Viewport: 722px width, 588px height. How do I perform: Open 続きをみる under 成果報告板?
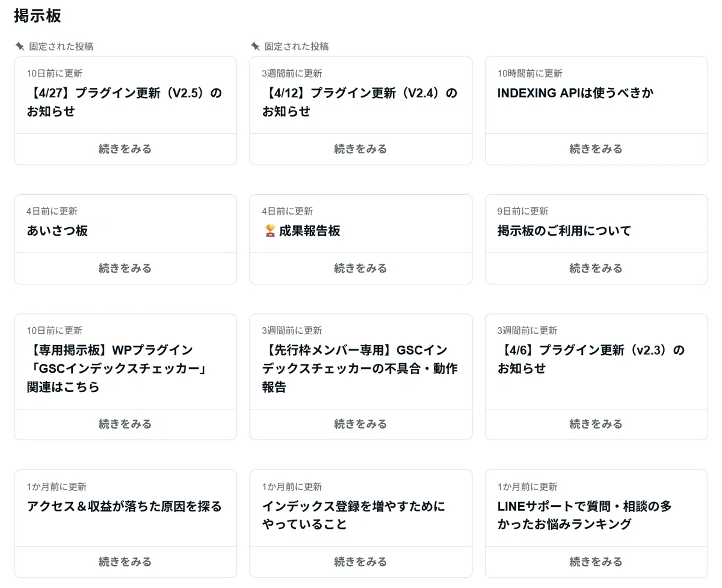coord(361,268)
